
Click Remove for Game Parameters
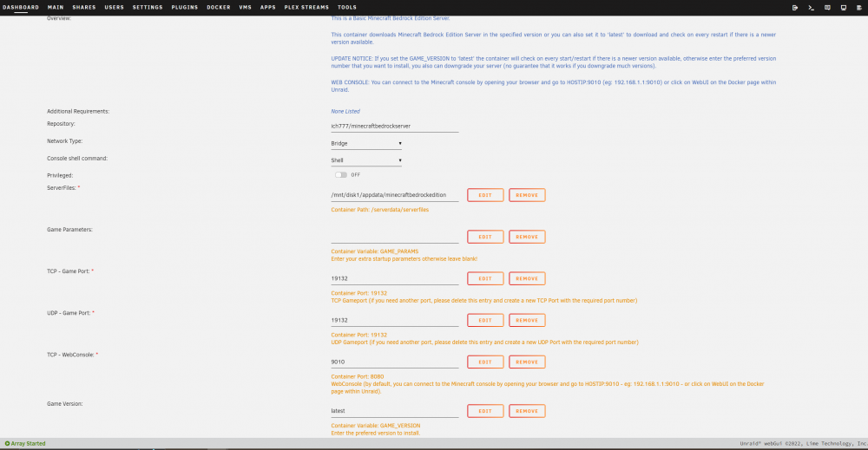[527, 237]
